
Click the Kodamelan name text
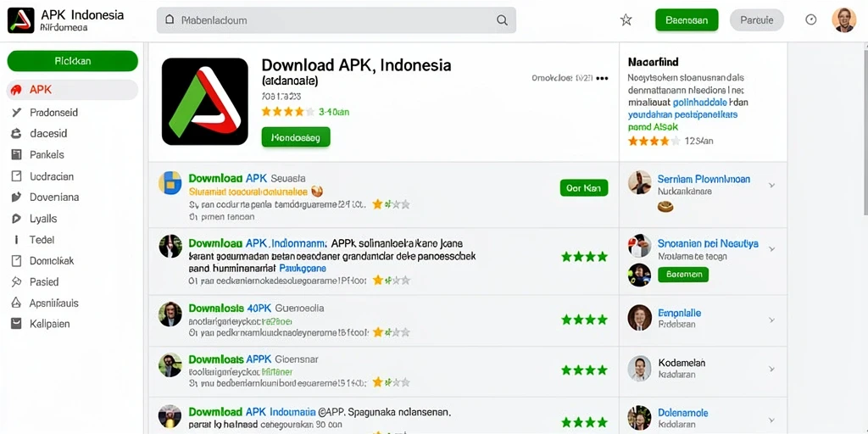[x=682, y=363]
